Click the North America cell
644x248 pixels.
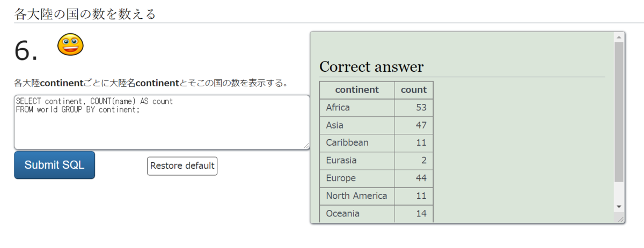pos(357,196)
